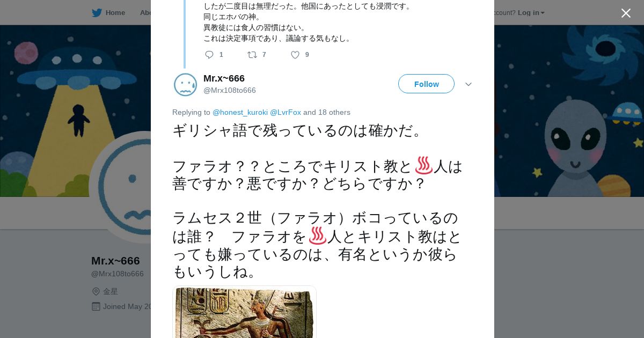Open the @LvrFox mention link

(x=286, y=112)
